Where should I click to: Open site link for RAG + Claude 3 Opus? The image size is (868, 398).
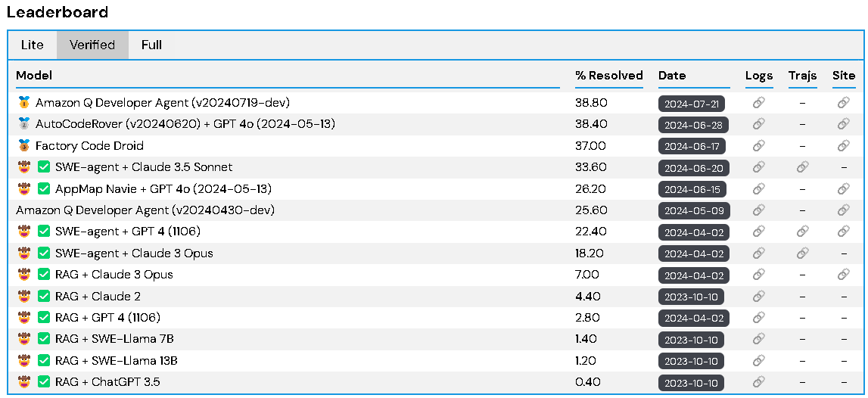[x=843, y=275]
